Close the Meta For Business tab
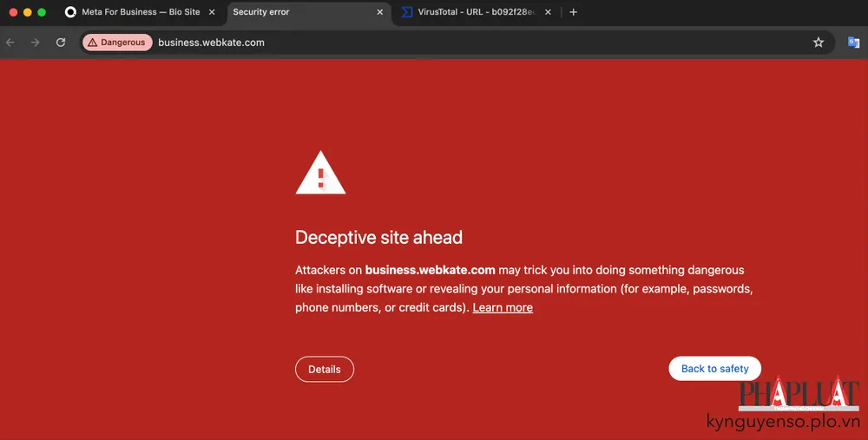Image resolution: width=868 pixels, height=440 pixels. (x=212, y=11)
